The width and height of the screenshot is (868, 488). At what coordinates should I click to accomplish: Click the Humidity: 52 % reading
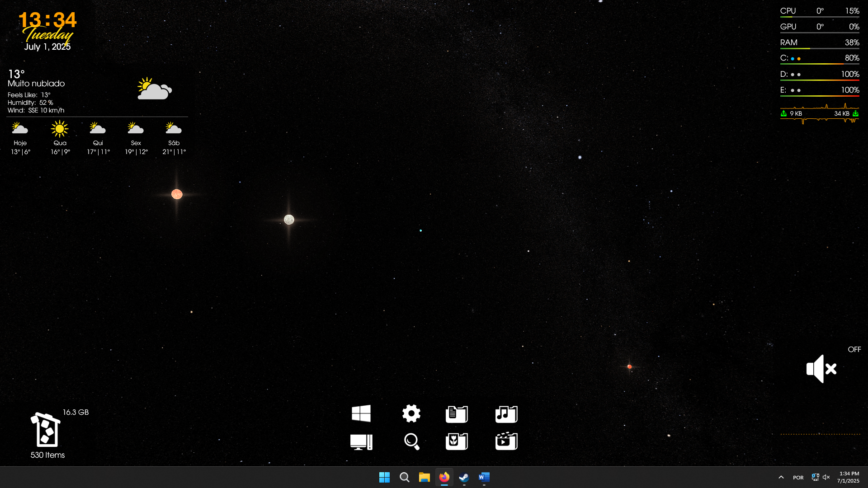(x=30, y=103)
